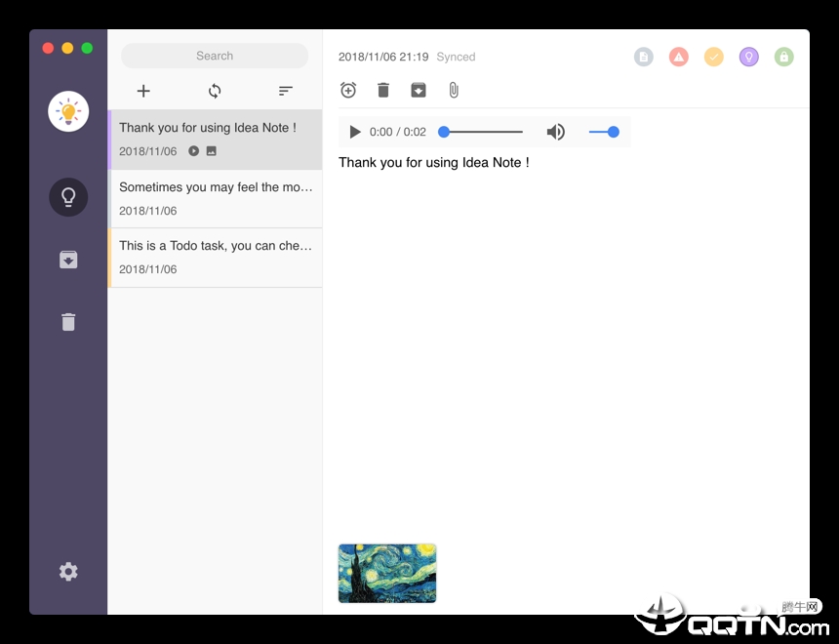839x644 pixels.
Task: Focus the Search field
Action: 215,56
